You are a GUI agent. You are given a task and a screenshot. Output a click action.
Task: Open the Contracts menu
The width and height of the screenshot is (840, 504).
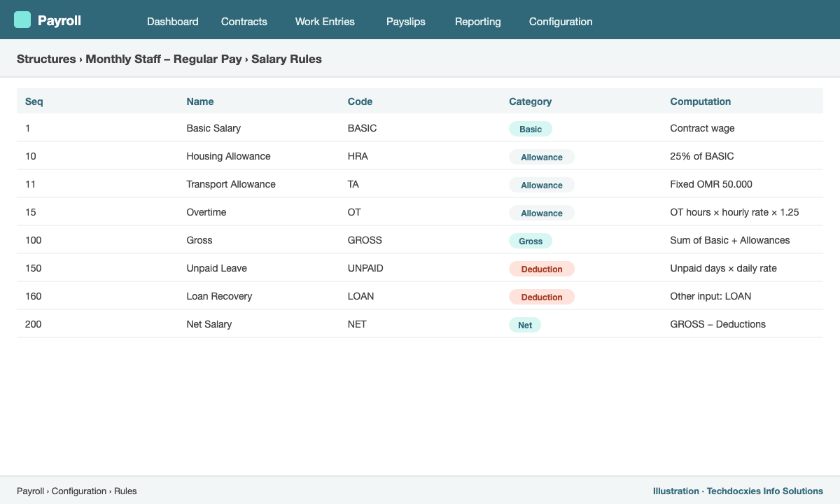[244, 22]
